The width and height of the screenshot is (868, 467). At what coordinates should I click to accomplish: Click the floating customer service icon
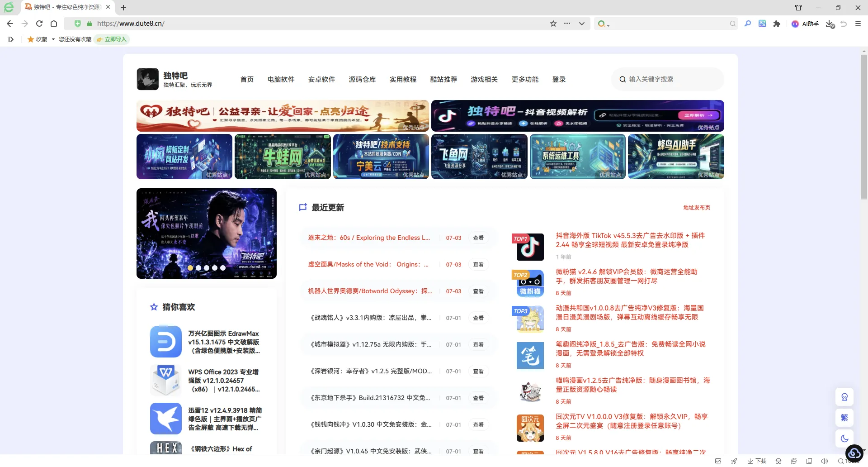[844, 397]
